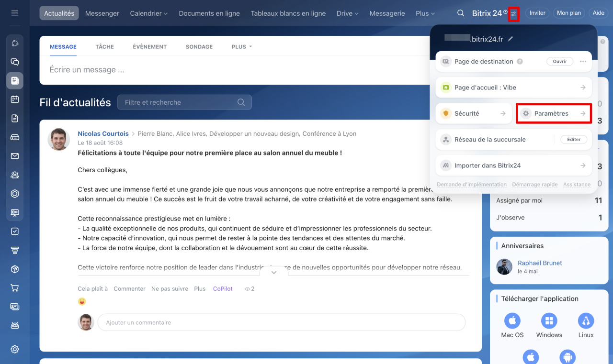Open Nicolas Courtois profile link

point(103,134)
